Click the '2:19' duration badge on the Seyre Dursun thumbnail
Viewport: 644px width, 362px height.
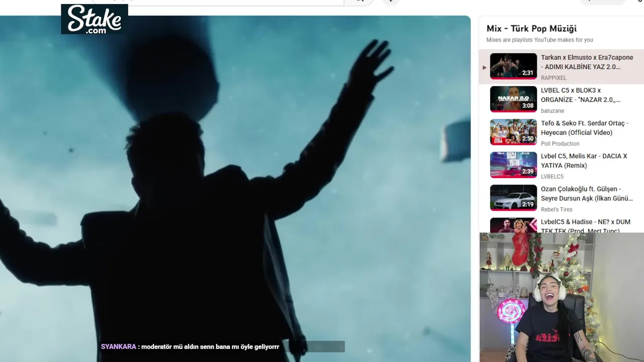(527, 205)
